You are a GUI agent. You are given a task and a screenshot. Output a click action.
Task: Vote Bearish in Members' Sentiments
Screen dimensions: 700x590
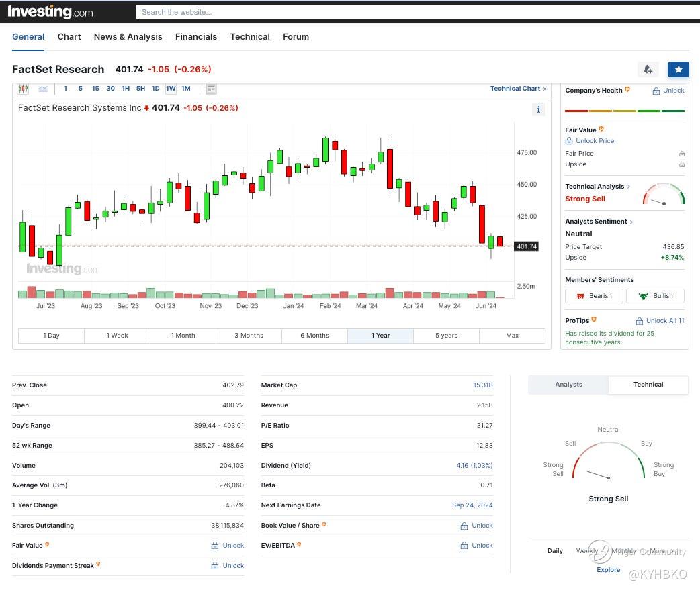(594, 296)
